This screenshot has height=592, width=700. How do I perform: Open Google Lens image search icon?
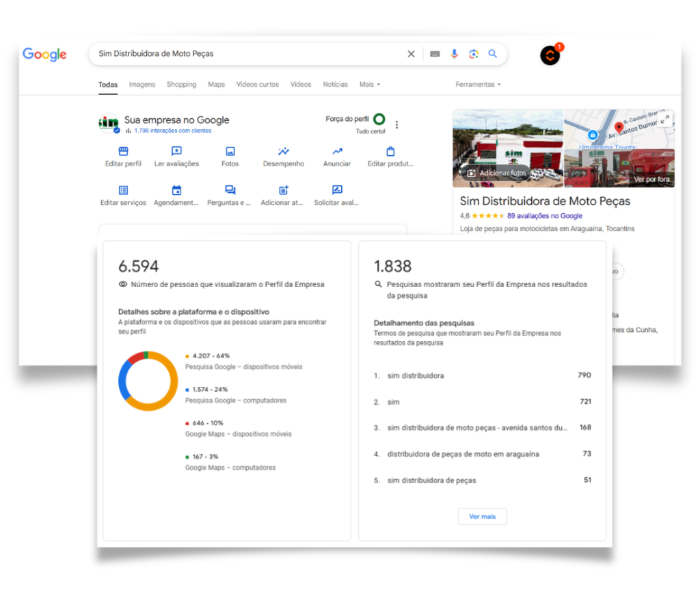474,54
